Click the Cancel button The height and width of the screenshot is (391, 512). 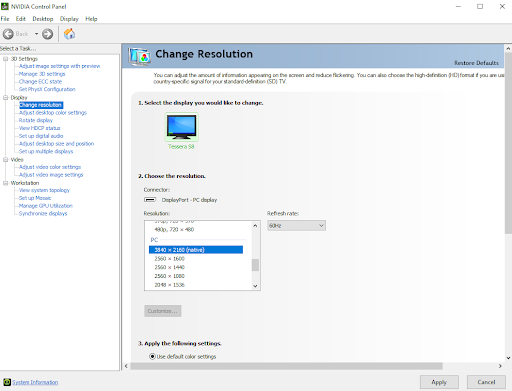486,382
